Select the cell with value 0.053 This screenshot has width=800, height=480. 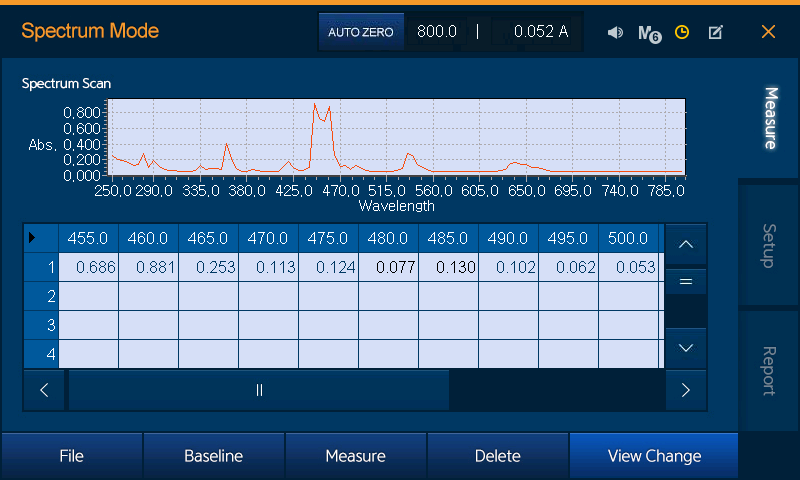[x=628, y=267]
